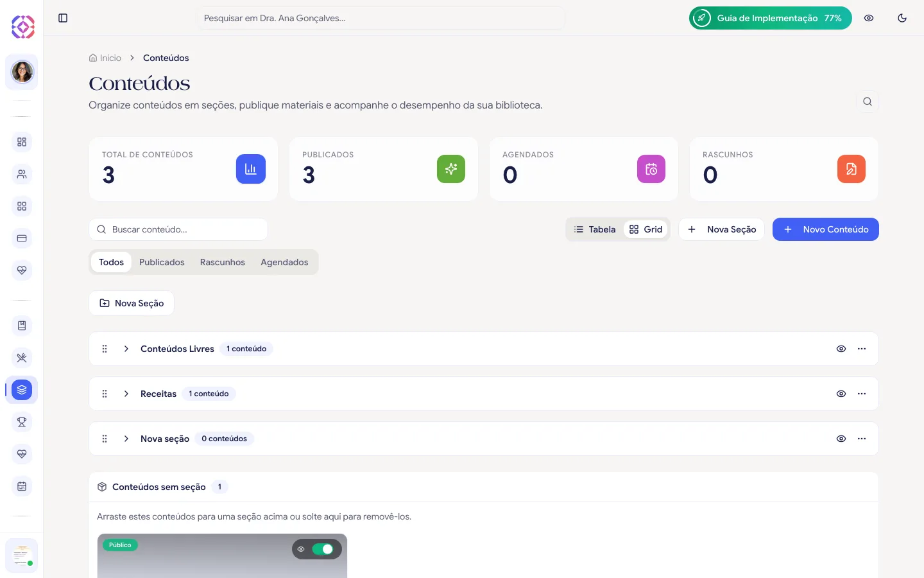
Task: Click the Nova Seção button with folder icon
Action: [132, 303]
